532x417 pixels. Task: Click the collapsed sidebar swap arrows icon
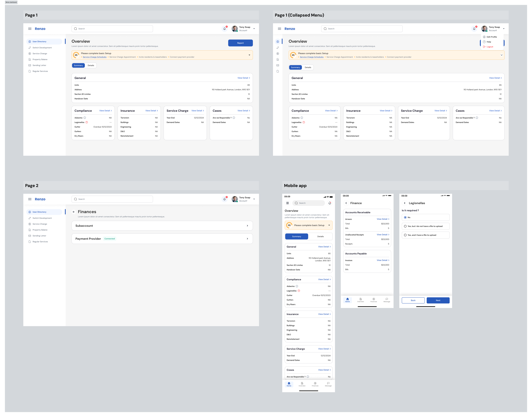click(x=278, y=48)
